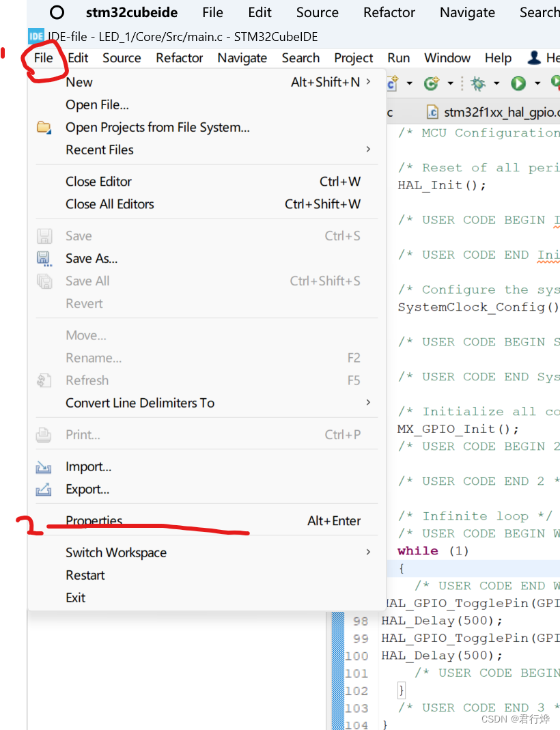Run the project with green play icon
This screenshot has height=730, width=560.
point(518,83)
